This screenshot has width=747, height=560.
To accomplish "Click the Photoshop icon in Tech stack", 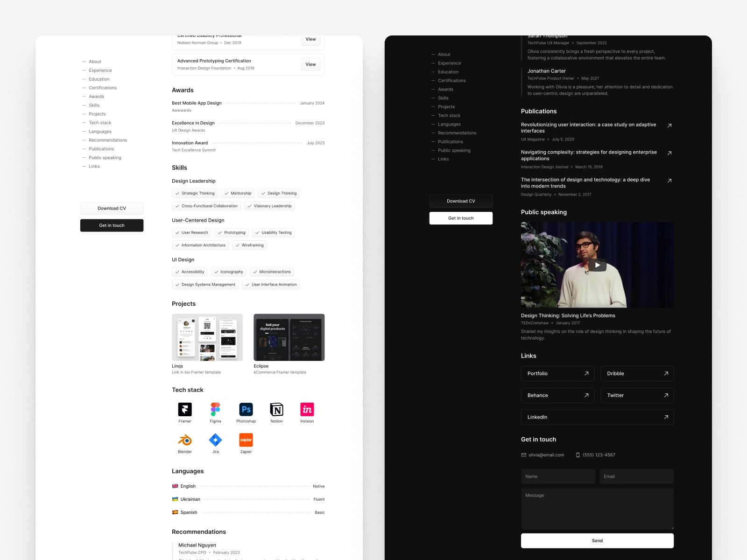I will click(x=246, y=409).
